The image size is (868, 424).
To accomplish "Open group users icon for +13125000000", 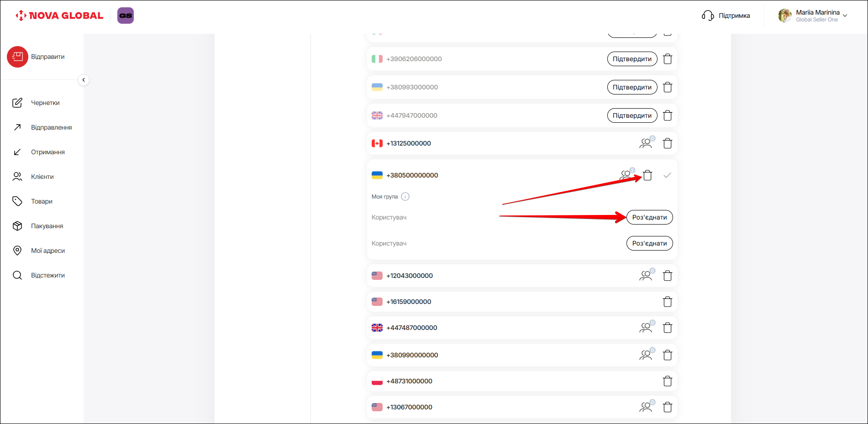I will (646, 143).
